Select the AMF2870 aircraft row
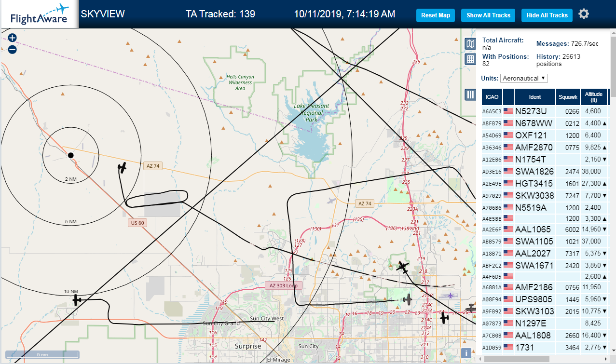This screenshot has width=616, height=364. 545,147
